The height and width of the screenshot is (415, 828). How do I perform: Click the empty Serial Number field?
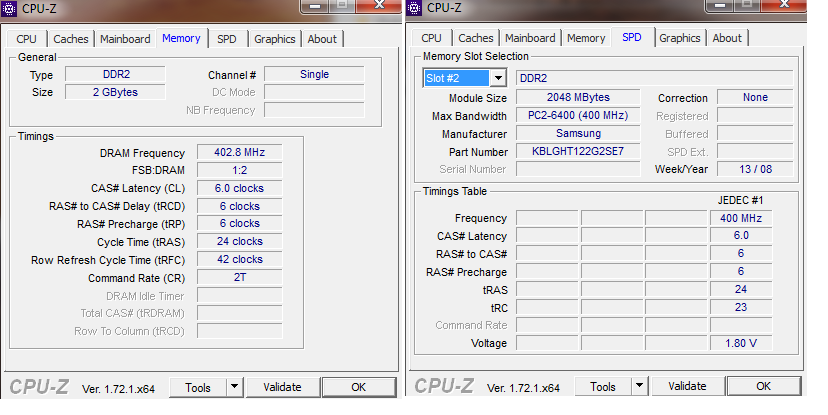(578, 169)
